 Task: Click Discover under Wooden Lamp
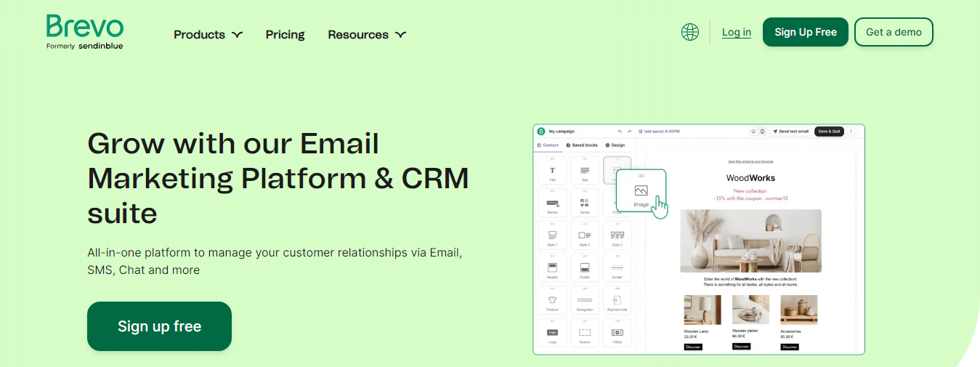tap(693, 347)
